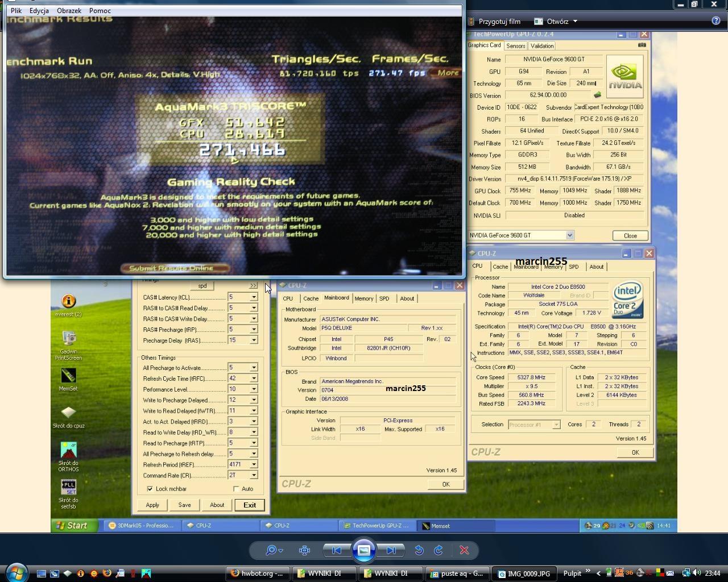Click the Close button in GPU-Z
The image size is (728, 582).
tap(630, 235)
